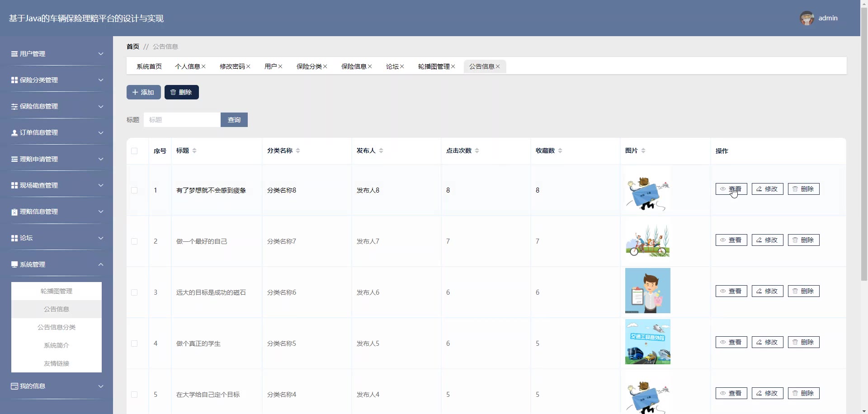
Task: Check the checkbox for row 1
Action: (x=134, y=190)
